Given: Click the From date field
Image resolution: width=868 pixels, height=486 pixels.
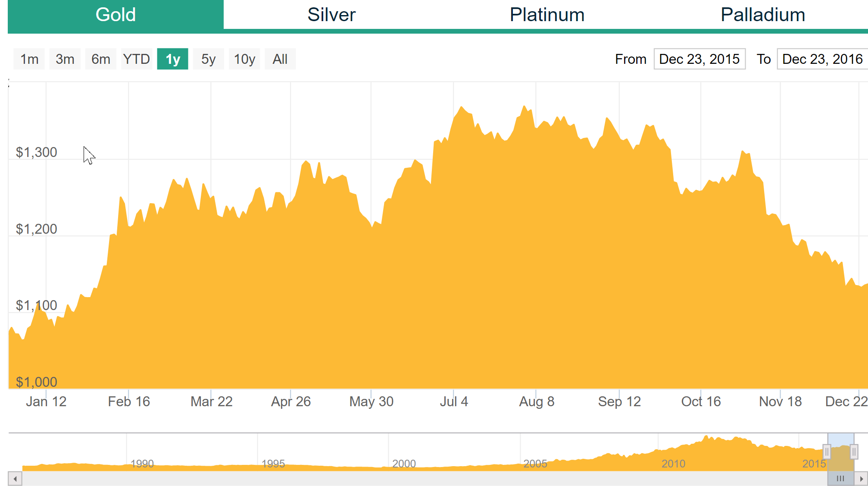Looking at the screenshot, I should (x=699, y=59).
